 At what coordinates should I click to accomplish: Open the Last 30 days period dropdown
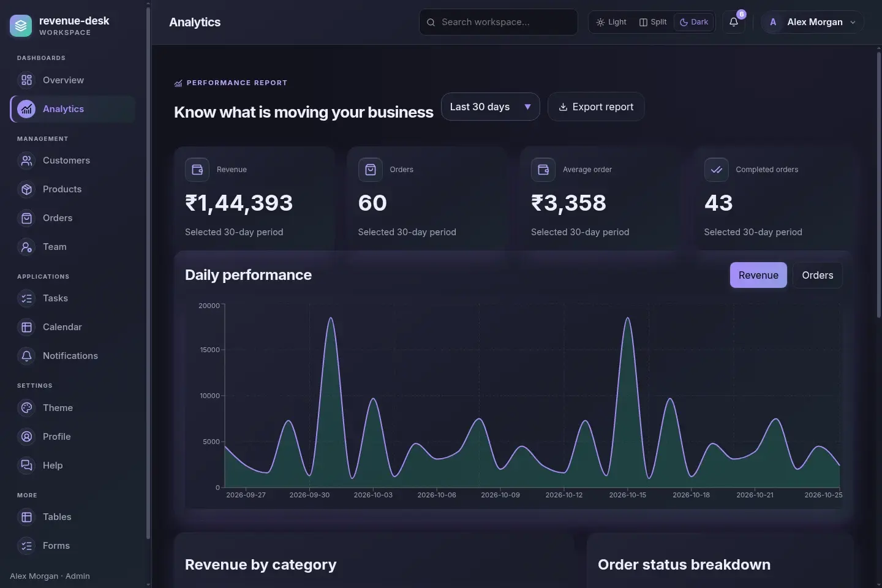[x=490, y=107]
